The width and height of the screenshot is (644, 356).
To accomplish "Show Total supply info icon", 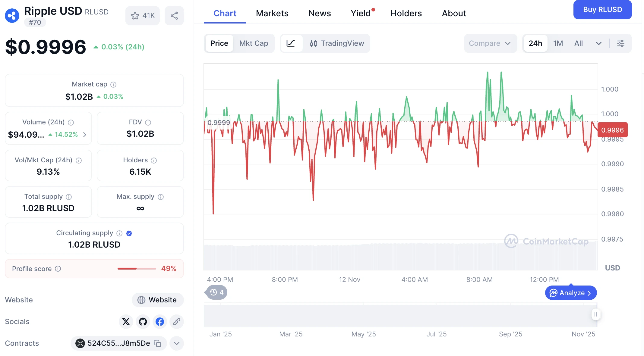I will [69, 197].
